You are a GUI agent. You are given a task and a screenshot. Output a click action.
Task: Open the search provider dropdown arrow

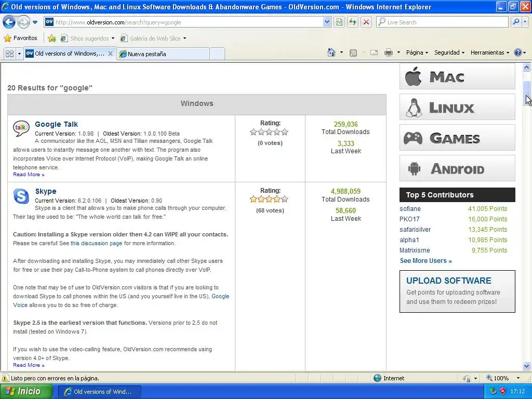(x=525, y=22)
